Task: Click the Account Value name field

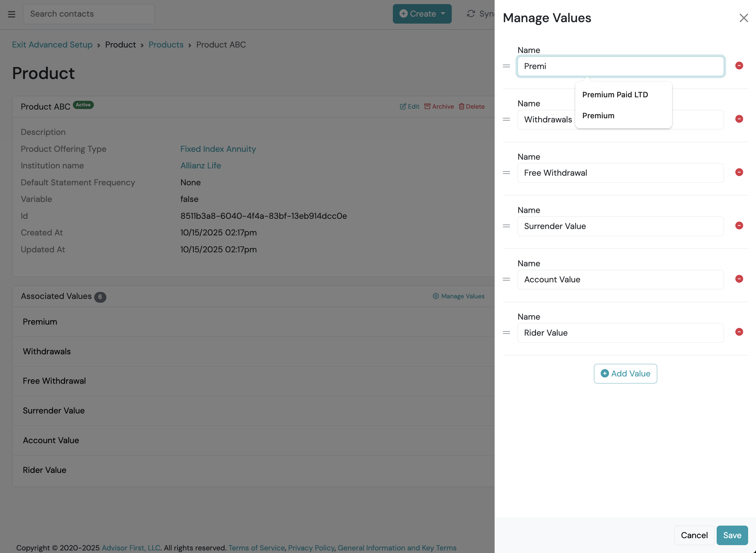Action: tap(620, 279)
